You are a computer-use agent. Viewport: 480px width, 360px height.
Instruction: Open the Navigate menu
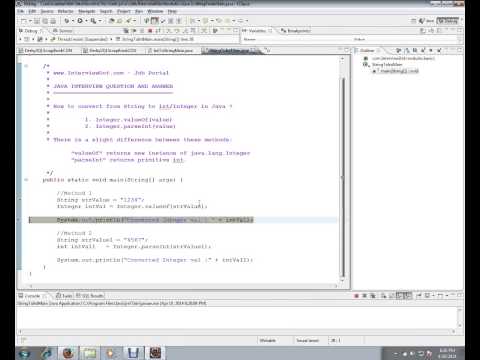coord(87,11)
